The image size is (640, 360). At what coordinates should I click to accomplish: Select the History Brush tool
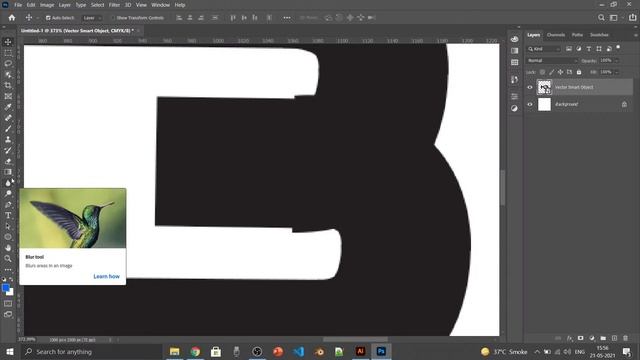8,150
